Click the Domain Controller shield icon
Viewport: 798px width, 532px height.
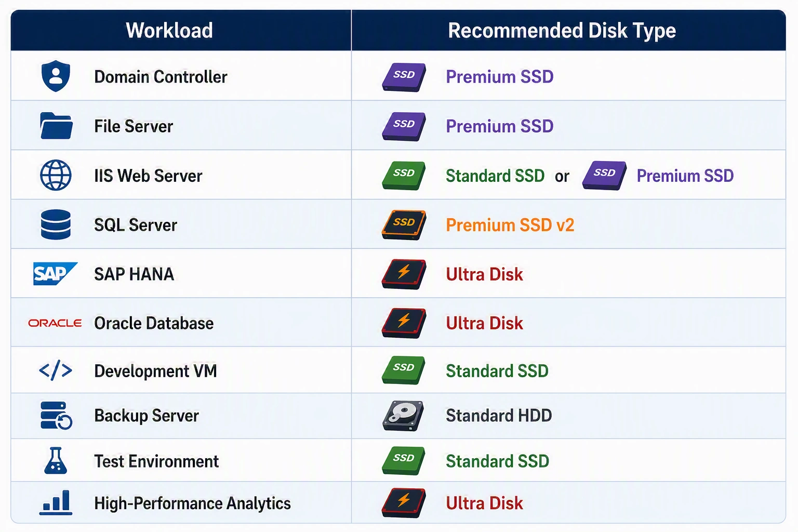pyautogui.click(x=56, y=76)
